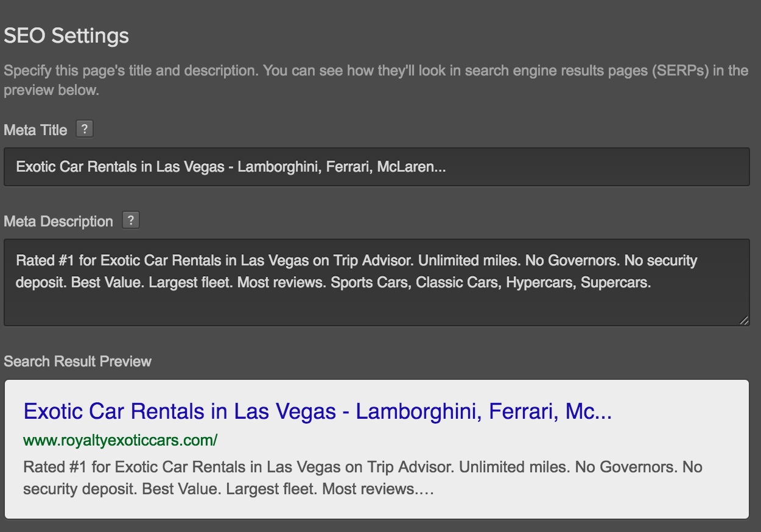
Task: Click the Meta Title label text
Action: pos(35,130)
